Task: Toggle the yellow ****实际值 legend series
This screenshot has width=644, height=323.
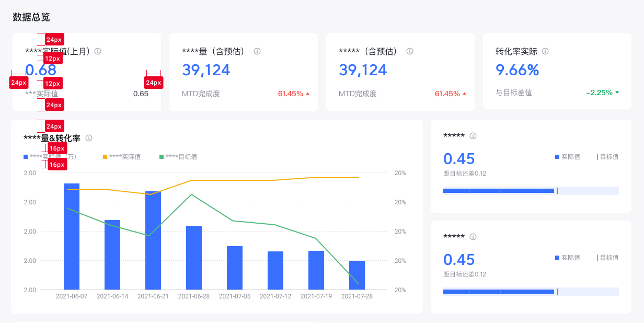Action: 122,157
